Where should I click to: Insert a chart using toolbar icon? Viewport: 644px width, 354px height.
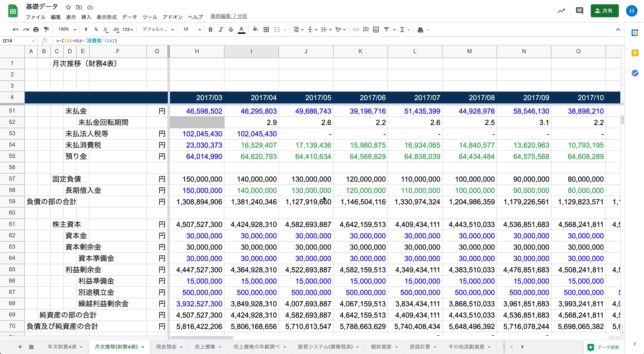click(376, 30)
